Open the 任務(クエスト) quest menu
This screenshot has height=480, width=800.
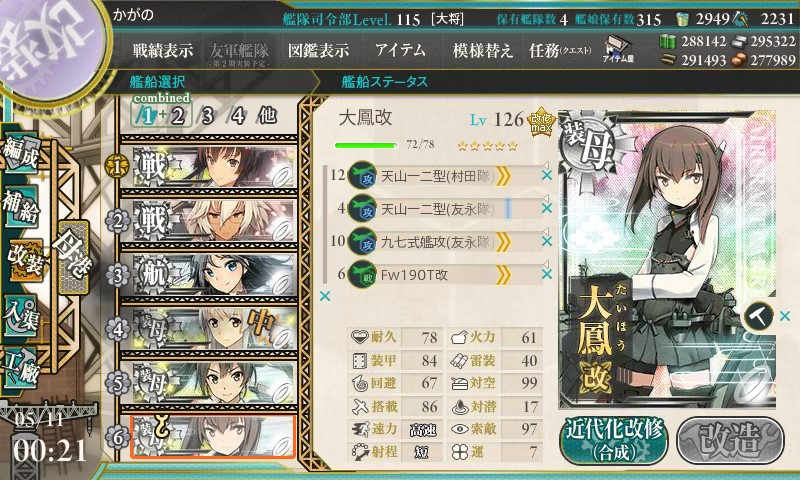tap(560, 50)
